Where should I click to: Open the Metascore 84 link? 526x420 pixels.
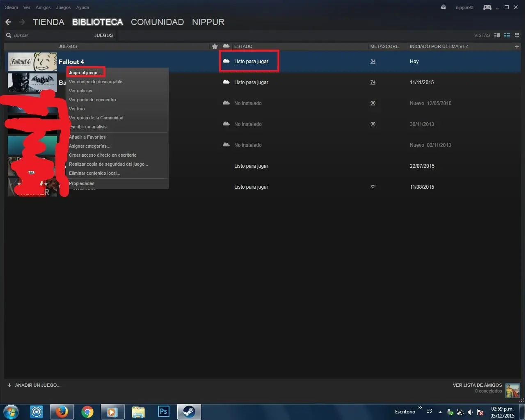373,61
